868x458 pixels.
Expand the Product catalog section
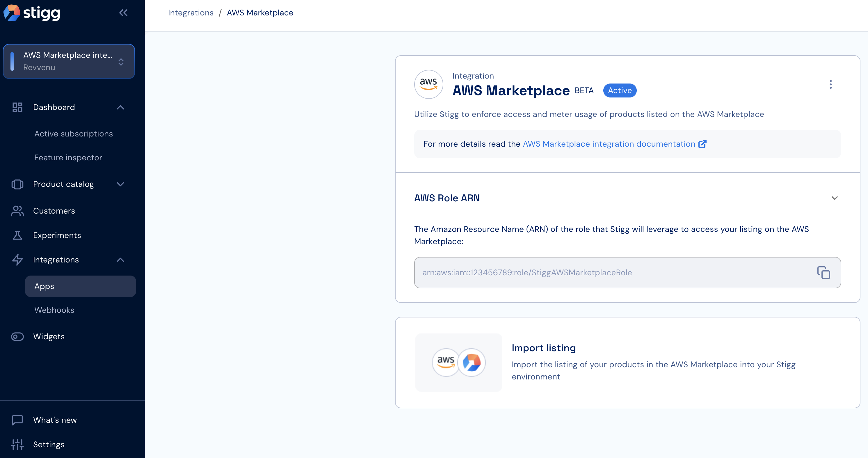(120, 184)
